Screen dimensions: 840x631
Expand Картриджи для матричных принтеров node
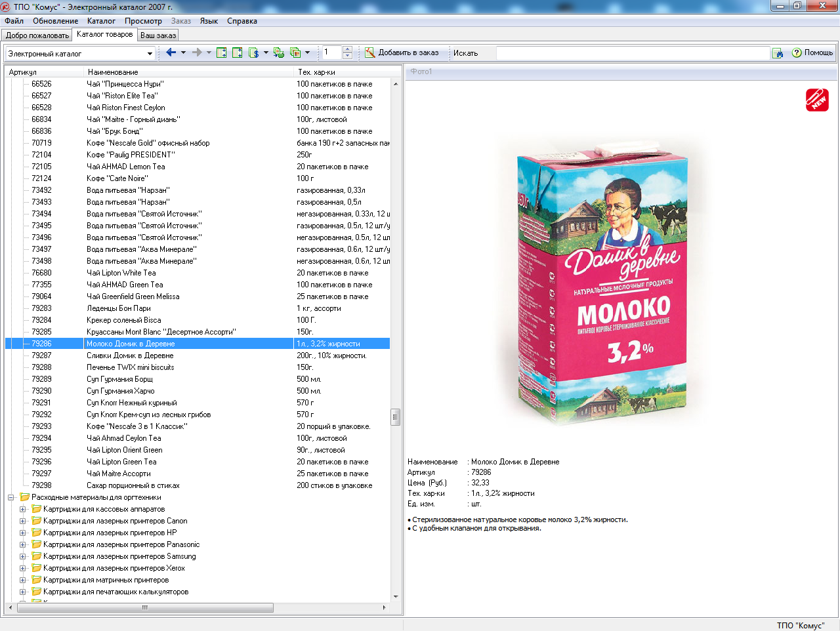23,580
